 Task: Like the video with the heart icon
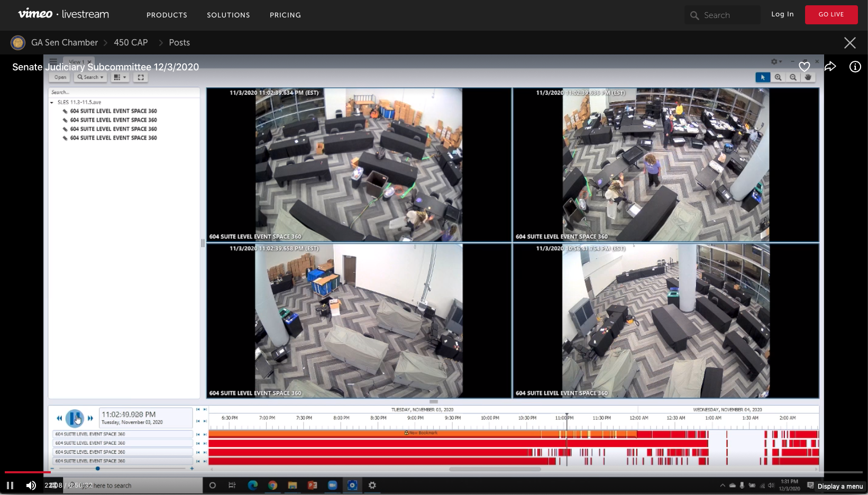click(x=804, y=67)
